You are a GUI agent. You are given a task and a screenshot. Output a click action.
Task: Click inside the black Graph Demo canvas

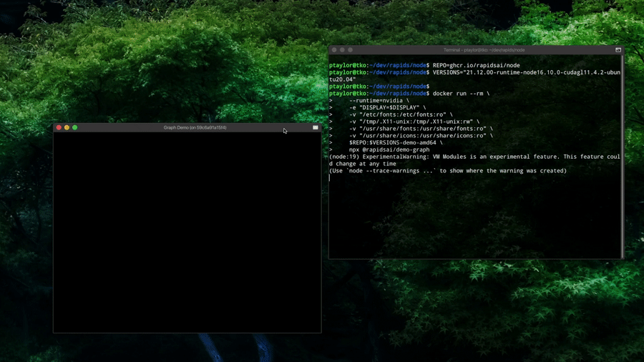[x=187, y=233]
